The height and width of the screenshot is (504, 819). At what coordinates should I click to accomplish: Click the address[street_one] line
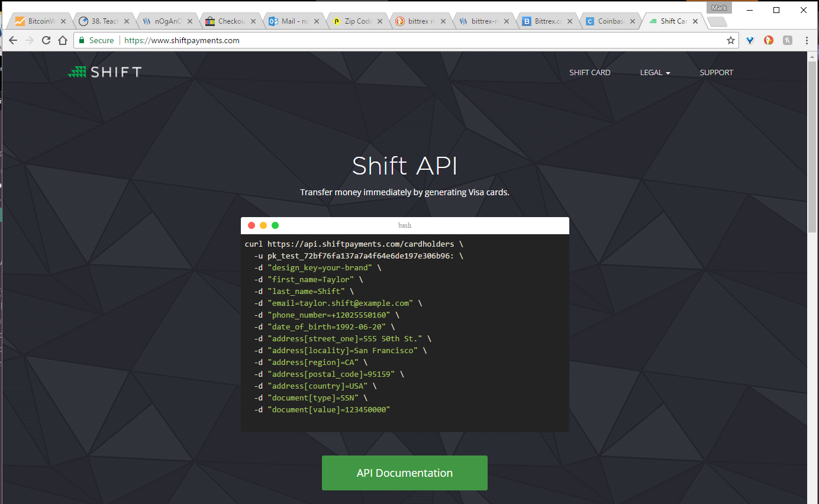pyautogui.click(x=343, y=338)
